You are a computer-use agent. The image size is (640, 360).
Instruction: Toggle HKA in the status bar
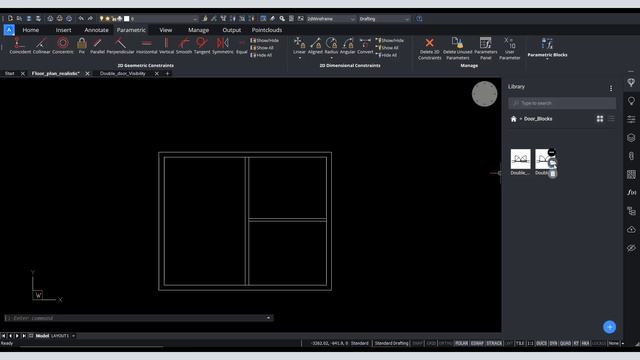(585, 343)
